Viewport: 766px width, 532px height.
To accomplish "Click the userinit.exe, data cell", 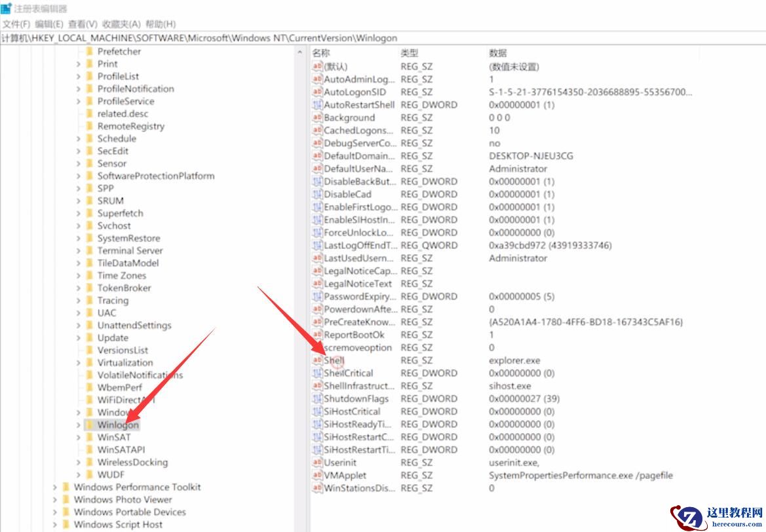I will [x=514, y=462].
